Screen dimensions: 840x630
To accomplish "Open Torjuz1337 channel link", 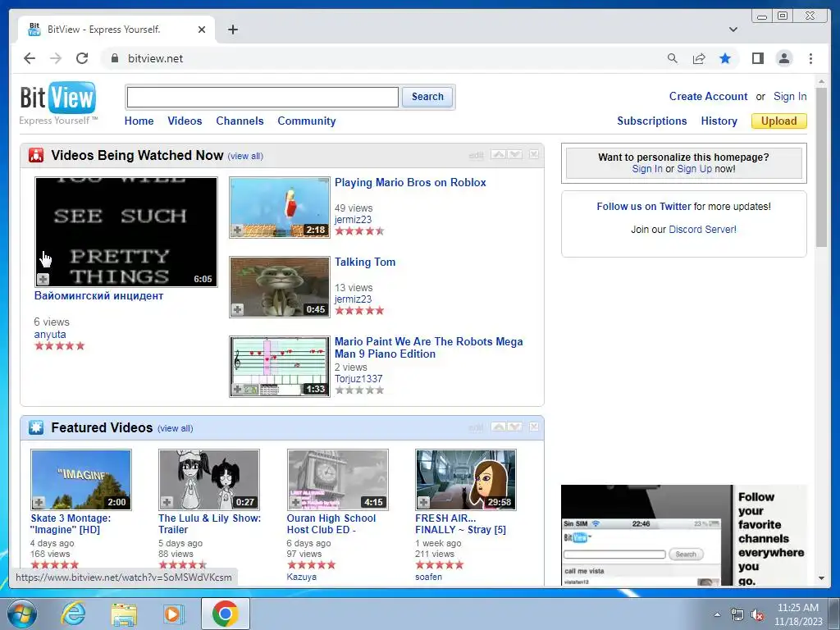I will [358, 379].
